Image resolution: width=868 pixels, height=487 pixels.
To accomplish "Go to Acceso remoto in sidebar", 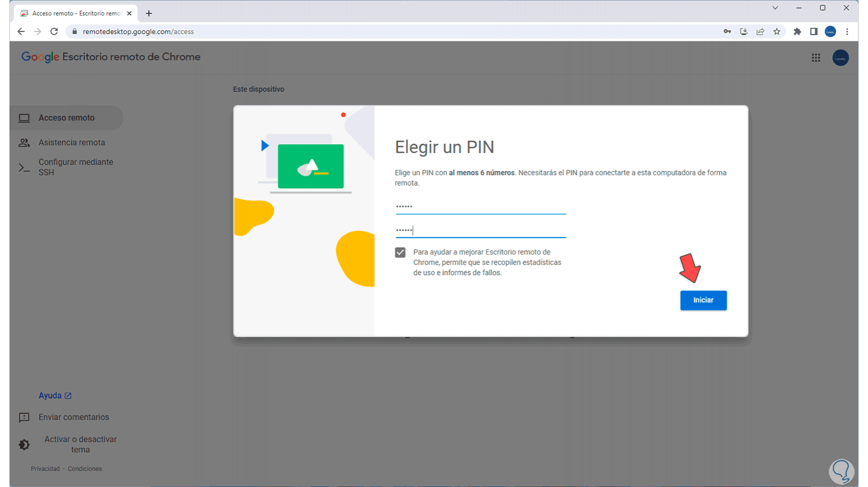I will [66, 118].
